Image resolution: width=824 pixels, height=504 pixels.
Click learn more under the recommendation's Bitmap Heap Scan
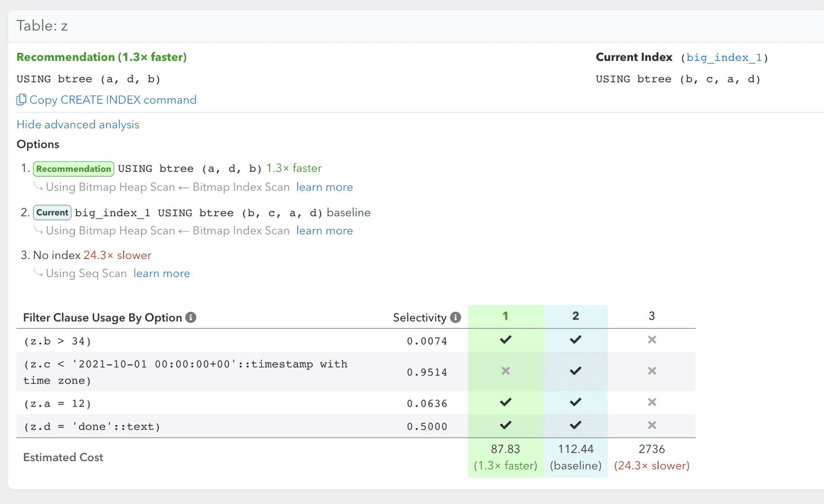pyautogui.click(x=324, y=187)
